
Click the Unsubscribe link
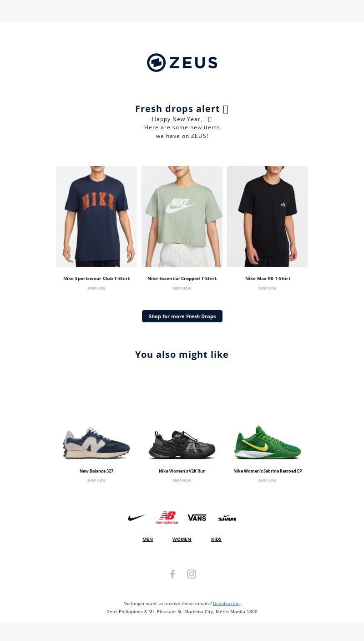226,603
